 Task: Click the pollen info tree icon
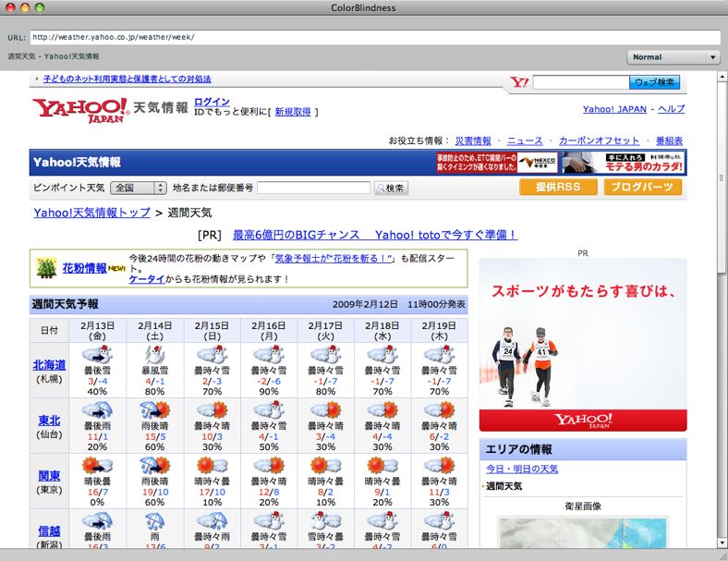click(x=45, y=268)
